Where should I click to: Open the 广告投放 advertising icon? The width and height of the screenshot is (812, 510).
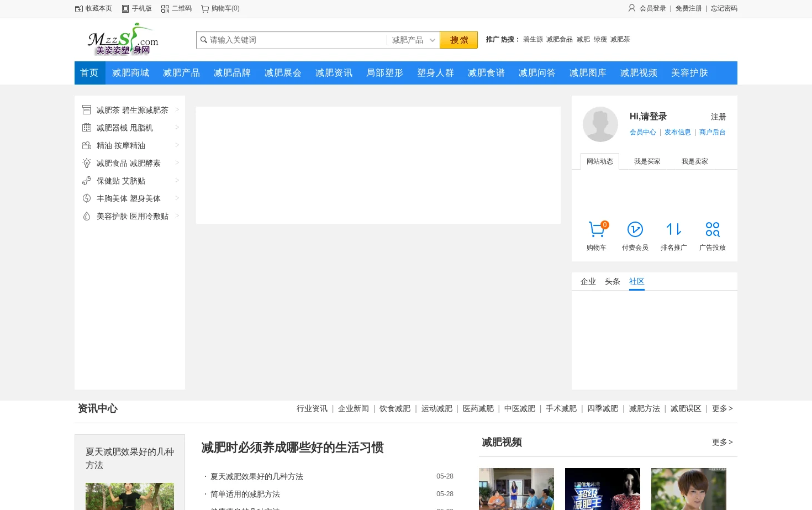click(713, 229)
